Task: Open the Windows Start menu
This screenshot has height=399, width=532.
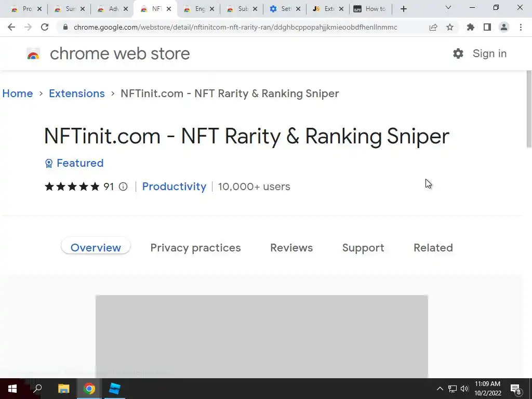Action: coord(12,389)
